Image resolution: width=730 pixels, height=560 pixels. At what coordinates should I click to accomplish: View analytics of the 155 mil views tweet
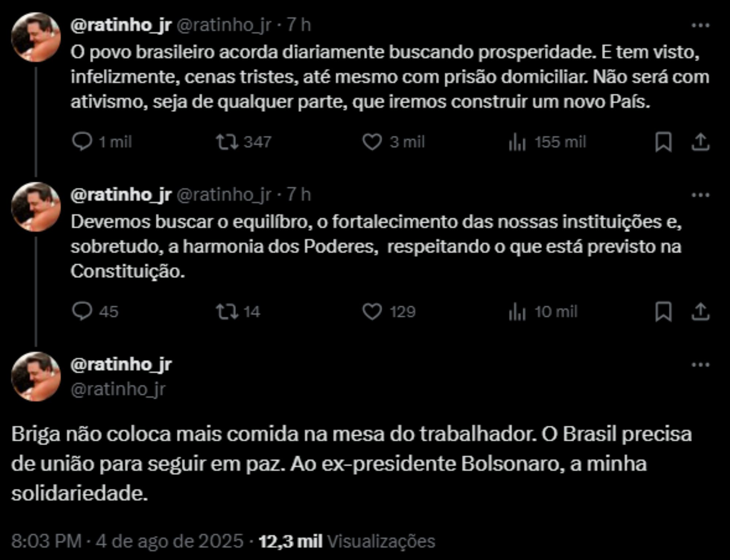(517, 142)
